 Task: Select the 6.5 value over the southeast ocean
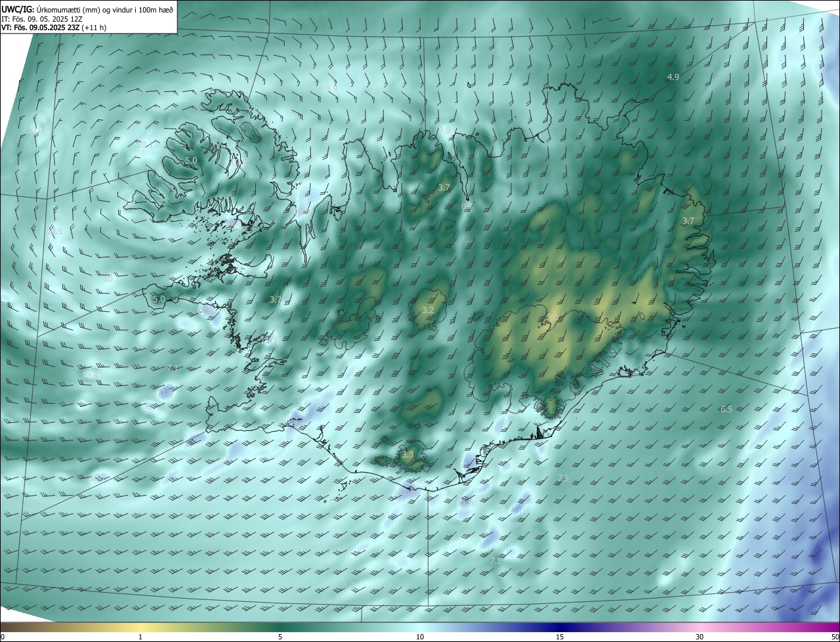[726, 409]
